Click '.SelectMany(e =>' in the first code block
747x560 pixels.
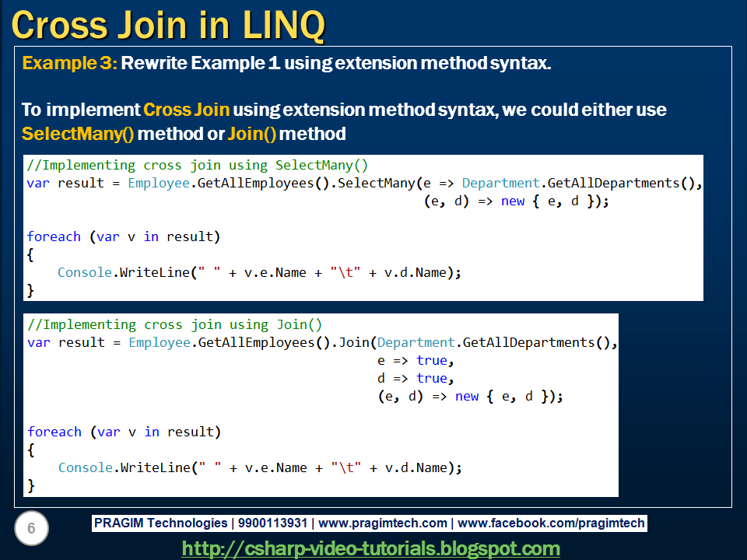[392, 183]
